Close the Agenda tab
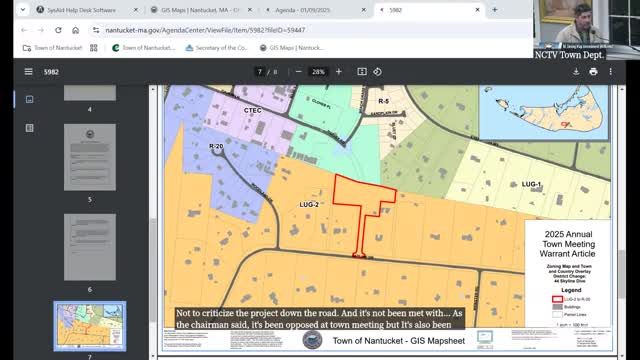 (x=364, y=10)
